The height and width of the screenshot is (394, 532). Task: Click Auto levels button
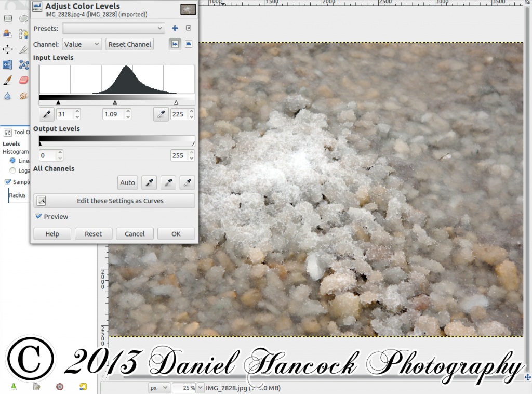tap(128, 182)
